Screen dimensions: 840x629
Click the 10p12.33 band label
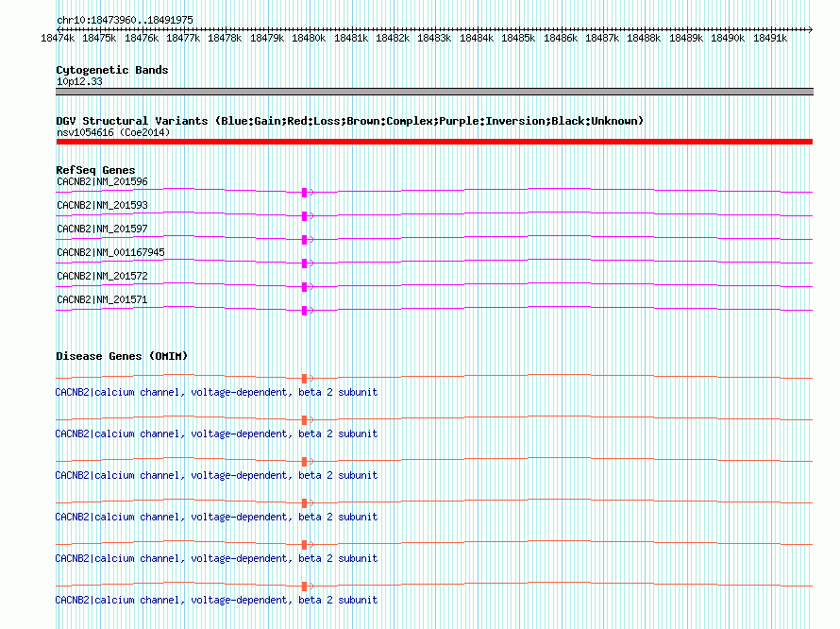tap(79, 81)
